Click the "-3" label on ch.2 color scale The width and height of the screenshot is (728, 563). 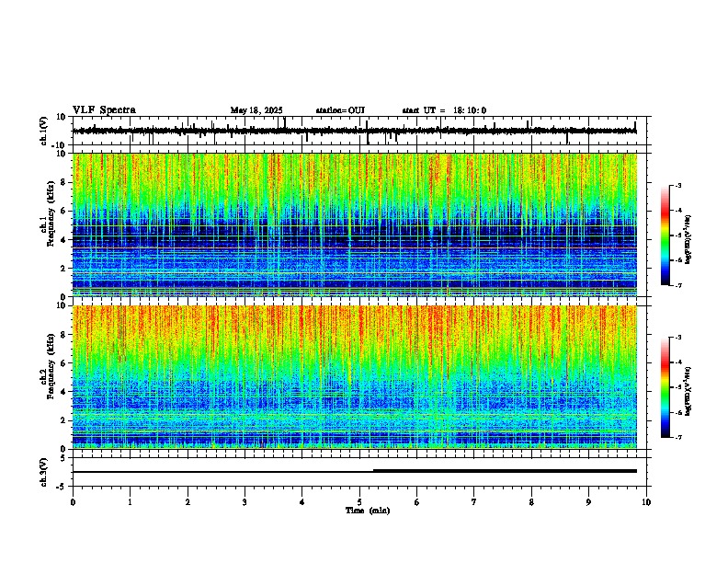(x=677, y=338)
